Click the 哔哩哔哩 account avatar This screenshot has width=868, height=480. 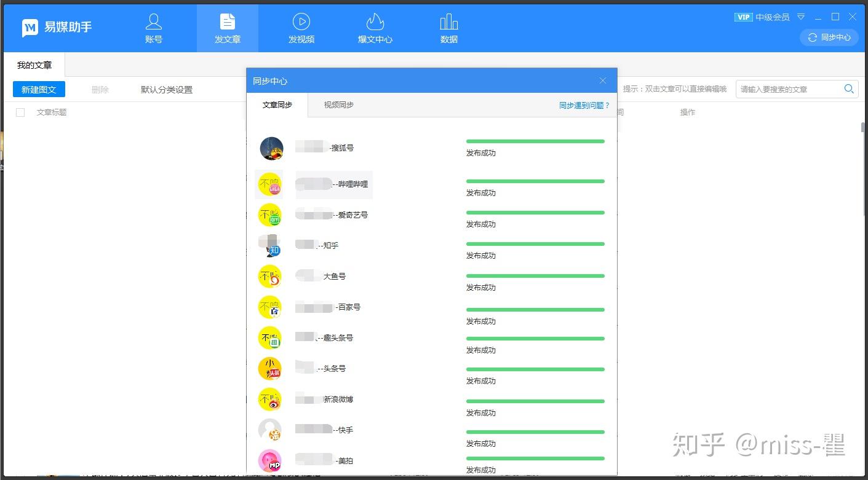(x=269, y=184)
